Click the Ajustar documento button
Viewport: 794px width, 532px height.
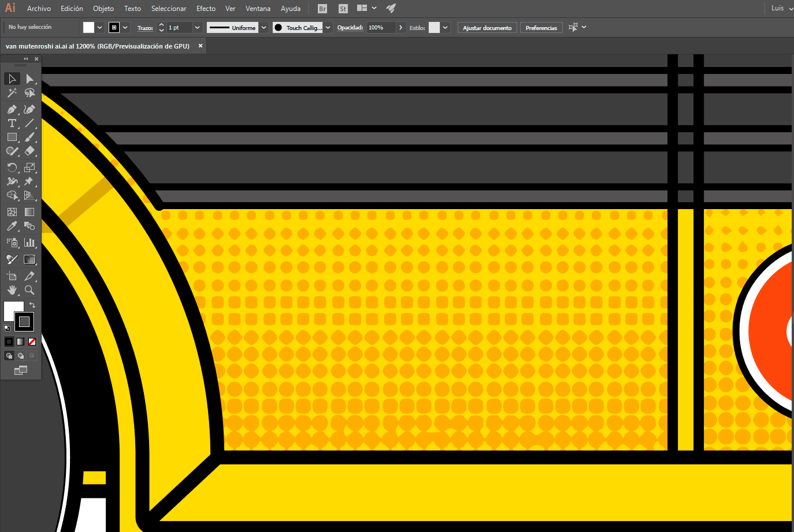pyautogui.click(x=487, y=28)
